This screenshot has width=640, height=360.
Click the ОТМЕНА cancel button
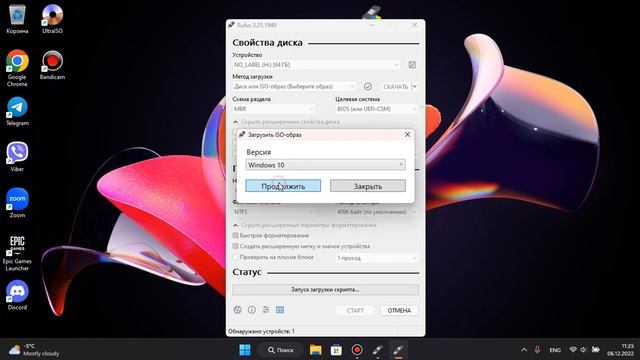point(399,310)
